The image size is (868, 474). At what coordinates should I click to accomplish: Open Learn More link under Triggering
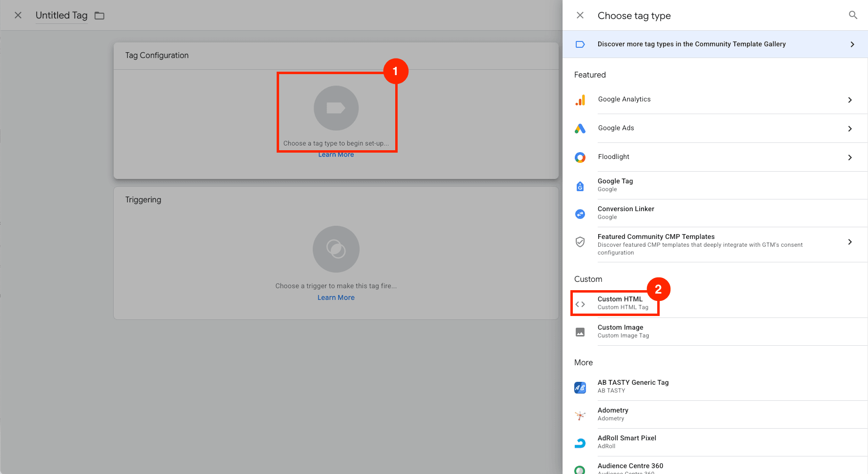click(x=336, y=297)
